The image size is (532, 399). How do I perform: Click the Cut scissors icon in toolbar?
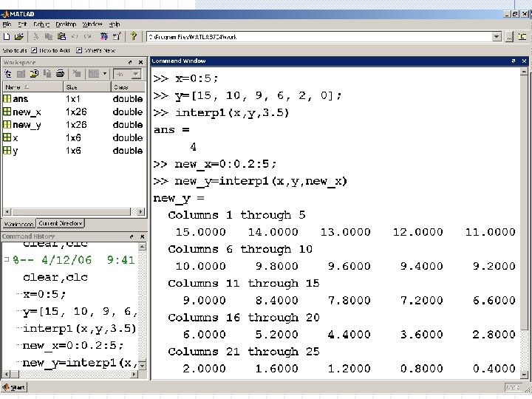tap(36, 36)
